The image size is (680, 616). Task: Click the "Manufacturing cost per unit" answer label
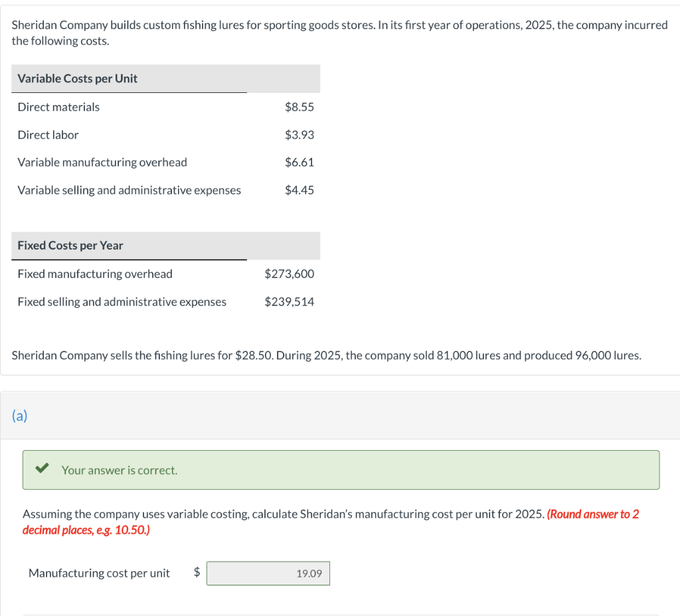(99, 573)
